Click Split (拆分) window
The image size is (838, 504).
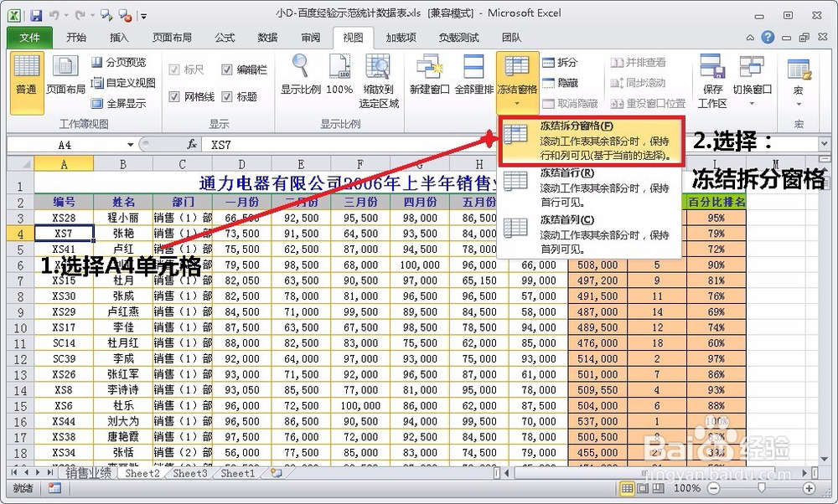[560, 63]
